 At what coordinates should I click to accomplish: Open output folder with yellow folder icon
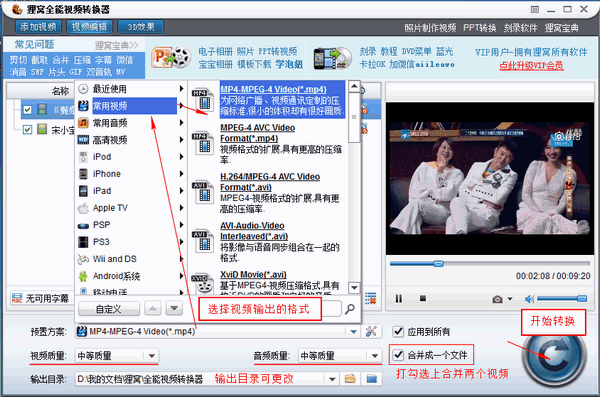(x=350, y=379)
